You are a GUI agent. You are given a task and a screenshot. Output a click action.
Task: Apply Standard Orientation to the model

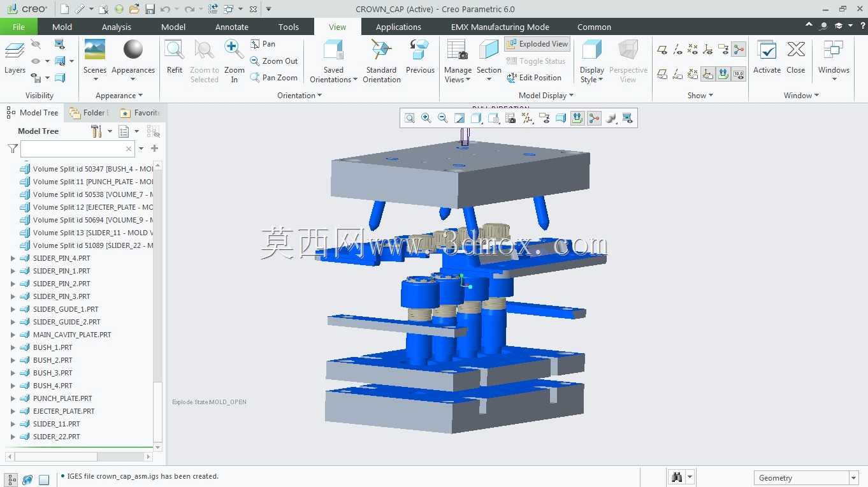click(382, 61)
